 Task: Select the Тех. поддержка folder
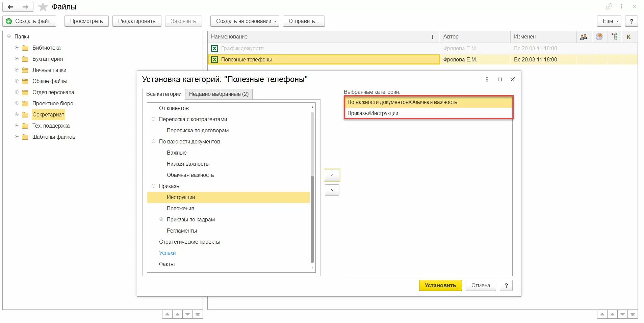click(x=51, y=126)
